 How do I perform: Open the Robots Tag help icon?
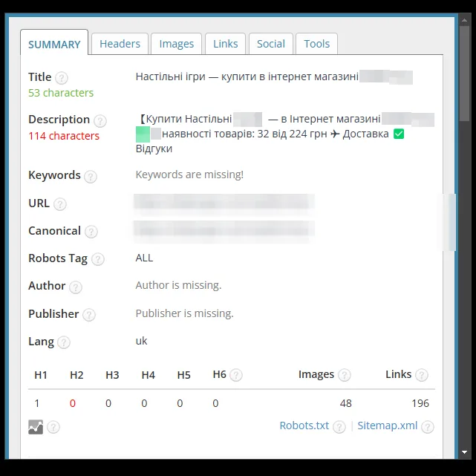(98, 259)
